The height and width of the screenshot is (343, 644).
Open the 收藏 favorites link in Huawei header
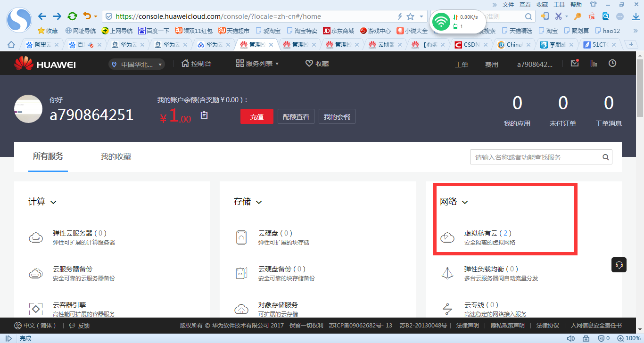317,64
